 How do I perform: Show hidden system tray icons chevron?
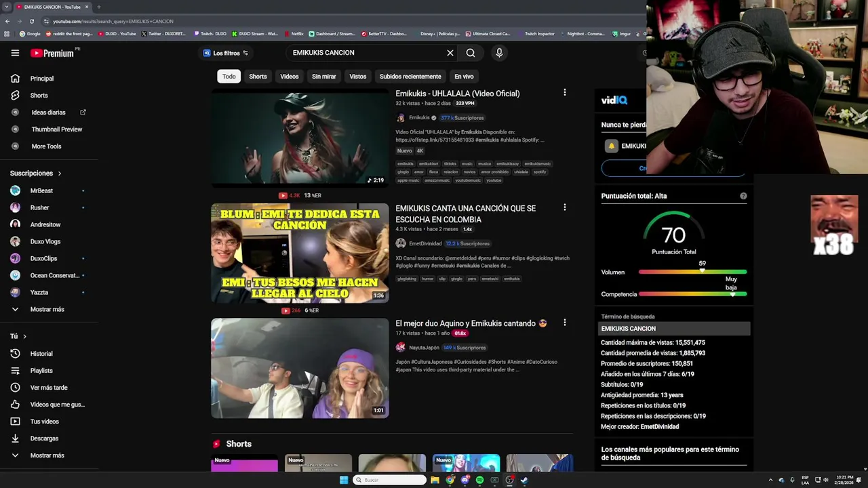[770, 480]
